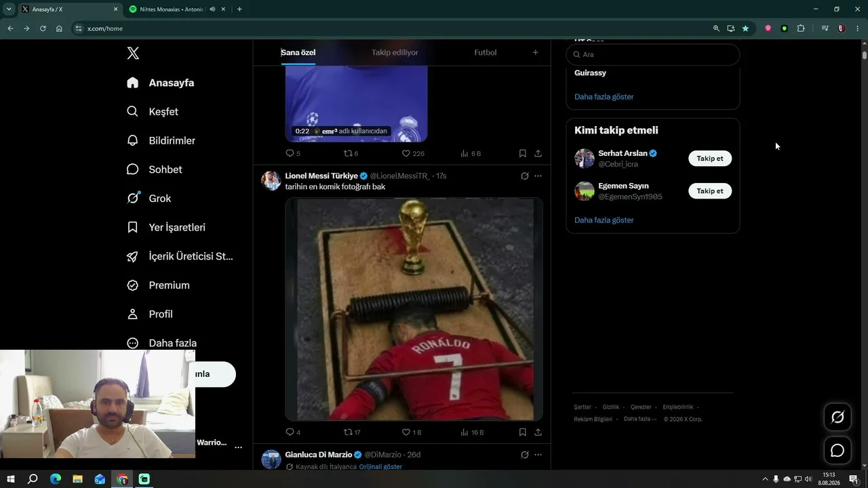868x488 pixels.
Task: Ask Grok about Gianluca Di Marzio post
Action: (x=525, y=455)
